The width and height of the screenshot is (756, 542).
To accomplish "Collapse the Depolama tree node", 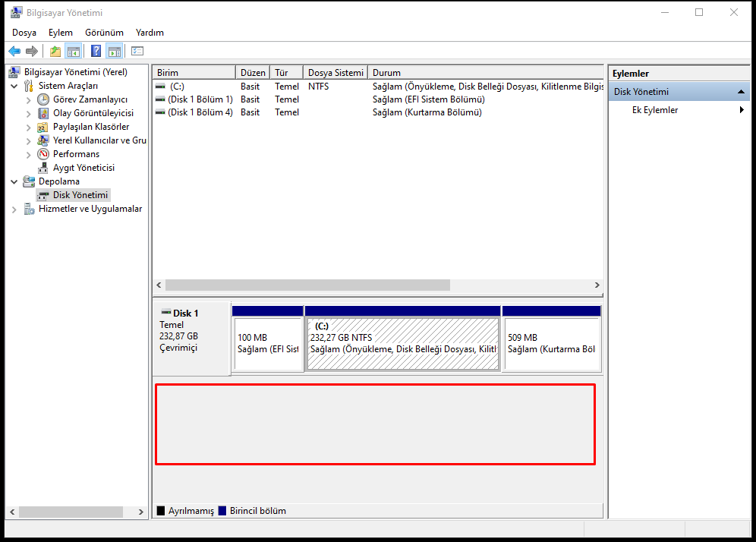I will point(14,181).
